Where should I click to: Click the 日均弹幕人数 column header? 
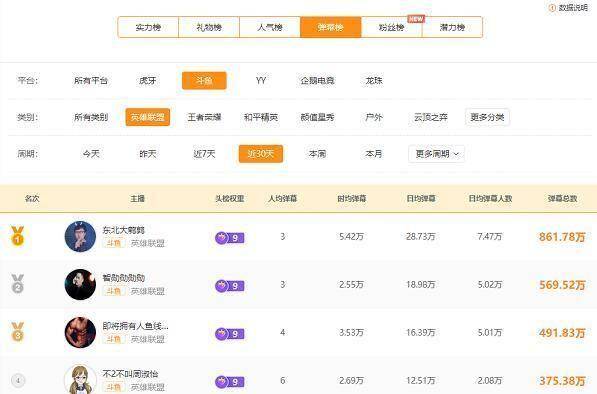tap(490, 199)
